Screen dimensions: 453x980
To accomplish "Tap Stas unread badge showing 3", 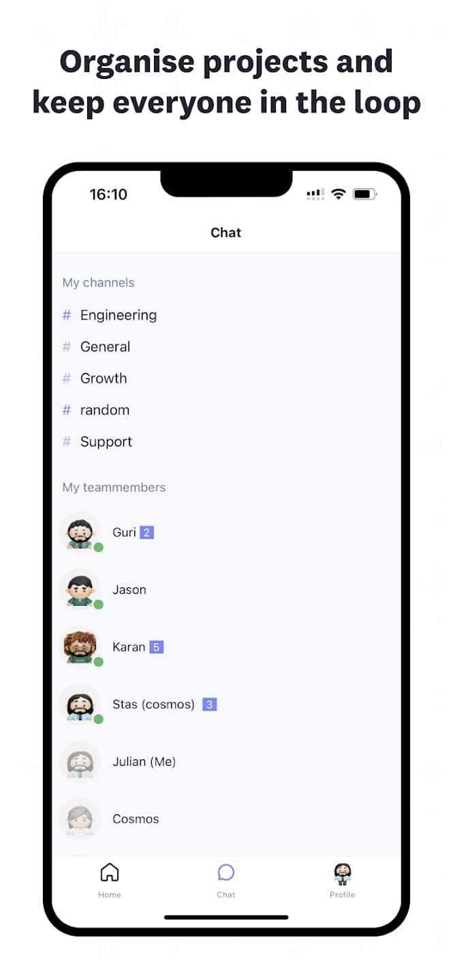I will (210, 704).
